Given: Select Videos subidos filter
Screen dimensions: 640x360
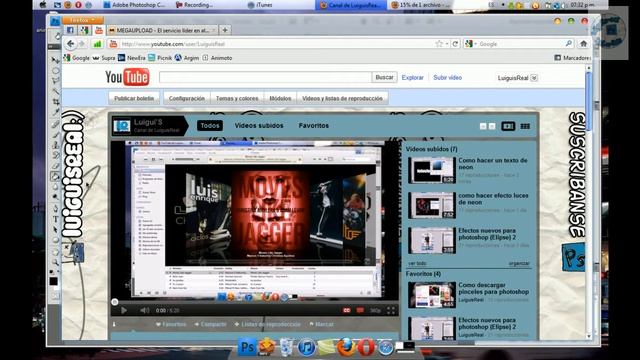Looking at the screenshot, I should click(x=259, y=126).
